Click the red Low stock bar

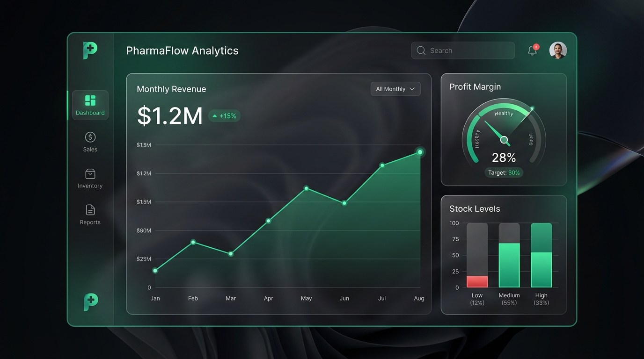(477, 281)
